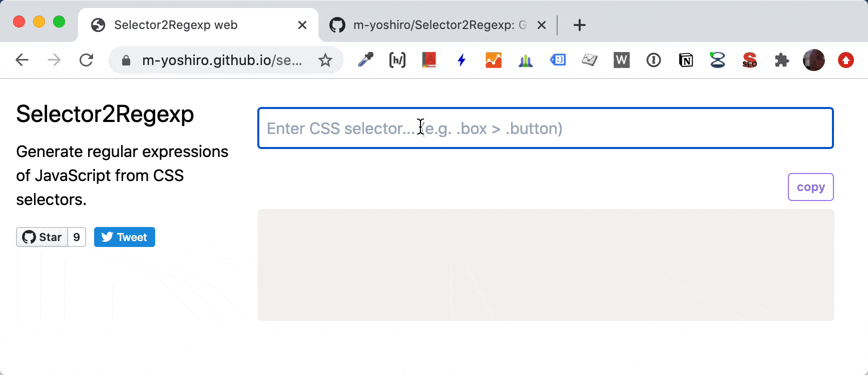
Task: Click the GitHub Star button
Action: [x=42, y=237]
